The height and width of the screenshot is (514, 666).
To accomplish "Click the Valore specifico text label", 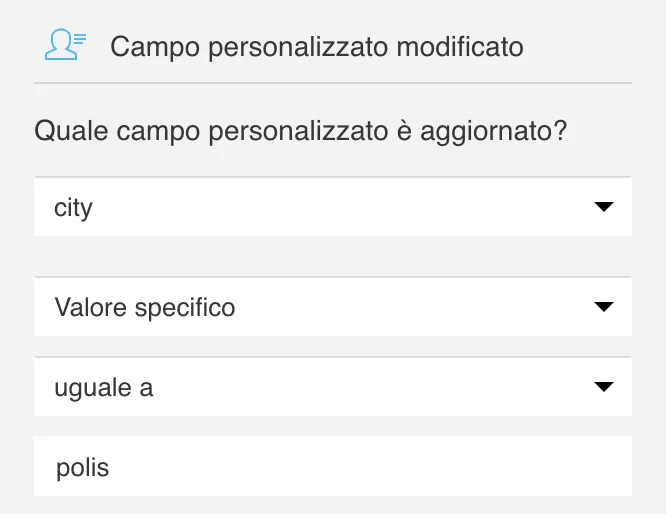I will pyautogui.click(x=145, y=308).
